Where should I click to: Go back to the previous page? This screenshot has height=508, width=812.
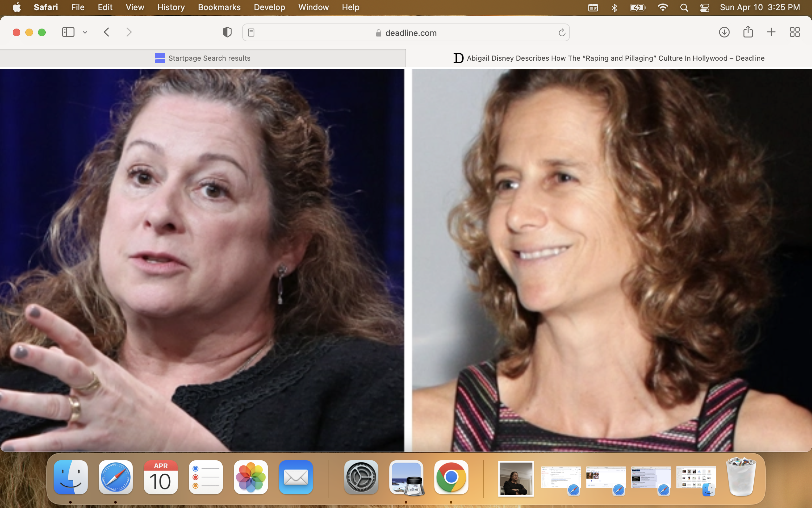click(x=106, y=32)
